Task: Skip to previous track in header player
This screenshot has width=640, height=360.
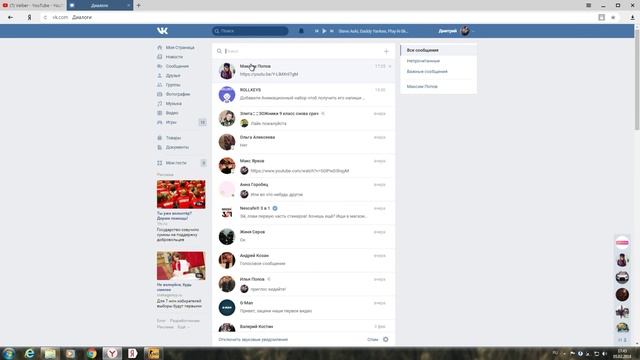Action: pos(316,31)
